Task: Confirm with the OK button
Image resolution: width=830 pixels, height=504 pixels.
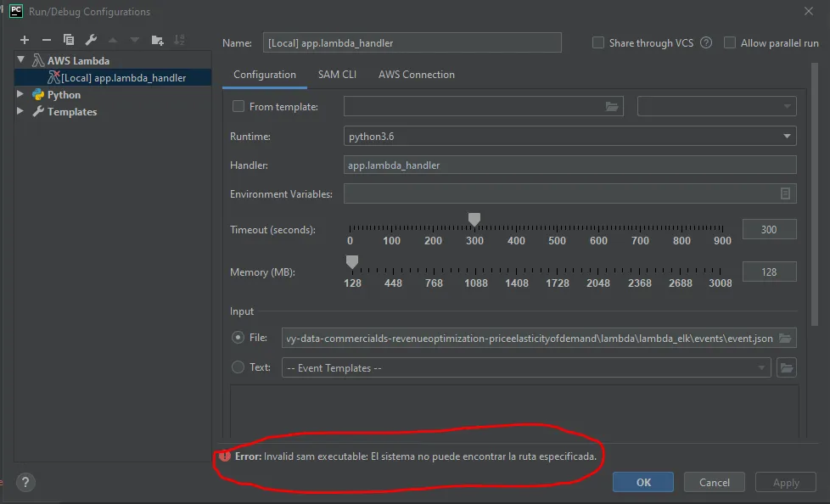Action: (x=643, y=482)
